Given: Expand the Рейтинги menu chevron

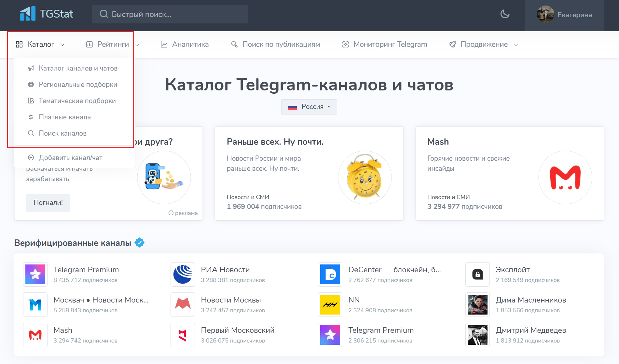Looking at the screenshot, I should (x=137, y=45).
